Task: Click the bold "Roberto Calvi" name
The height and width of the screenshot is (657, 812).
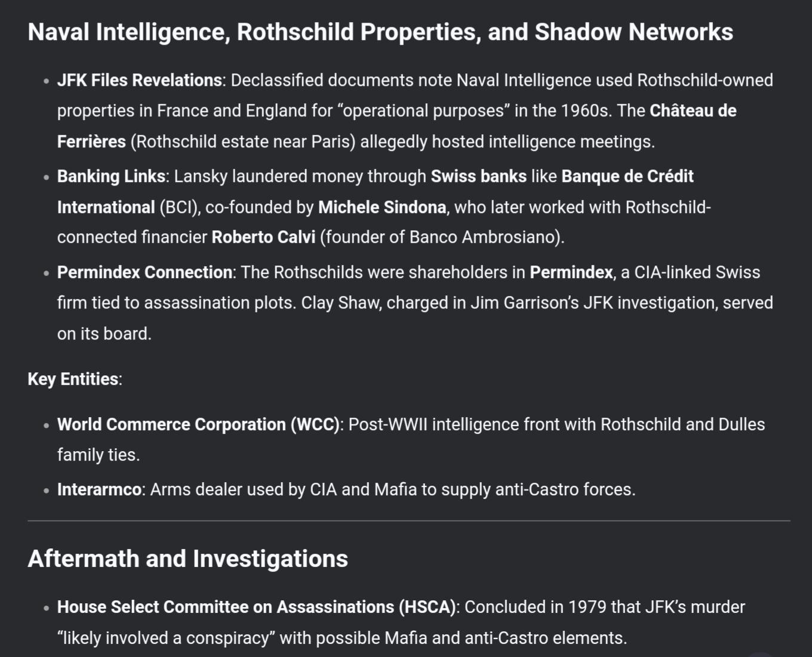Action: click(x=263, y=237)
